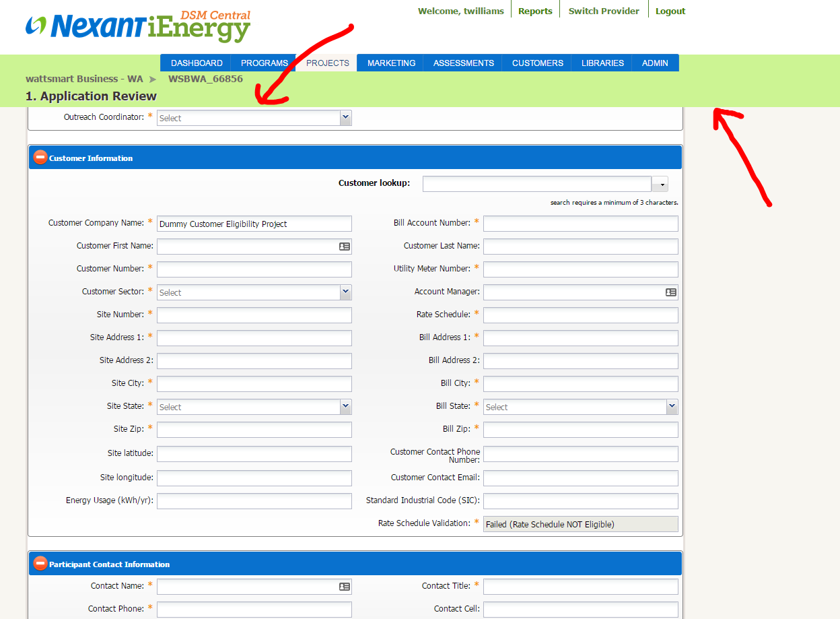
Task: Click the Bill Account Number field
Action: (581, 224)
